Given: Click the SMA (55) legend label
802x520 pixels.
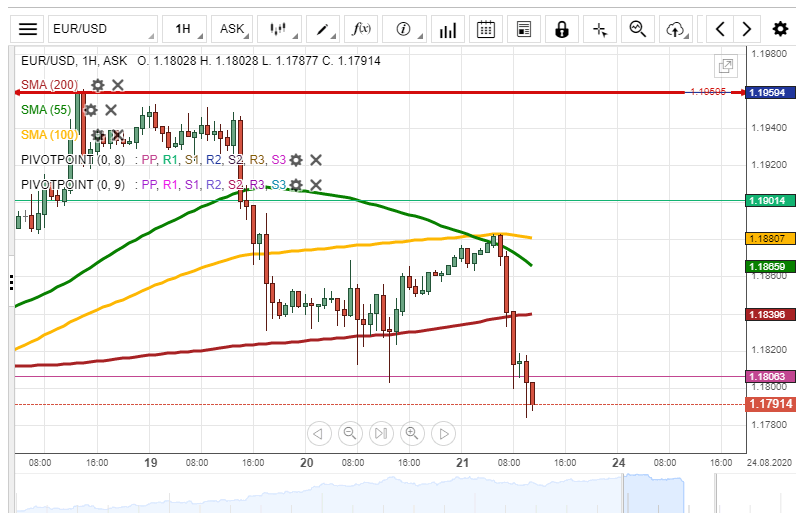Looking at the screenshot, I should coord(46,110).
